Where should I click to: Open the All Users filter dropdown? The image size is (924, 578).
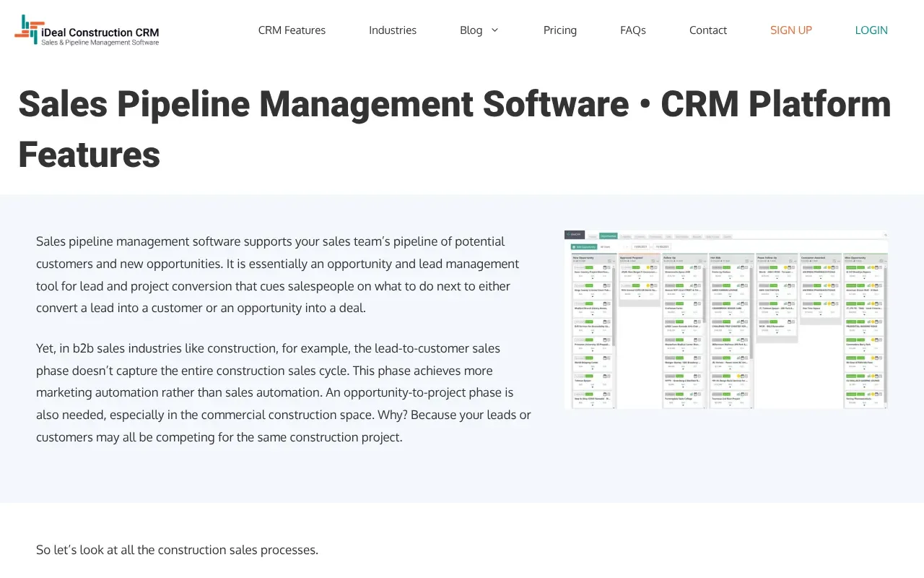(605, 246)
